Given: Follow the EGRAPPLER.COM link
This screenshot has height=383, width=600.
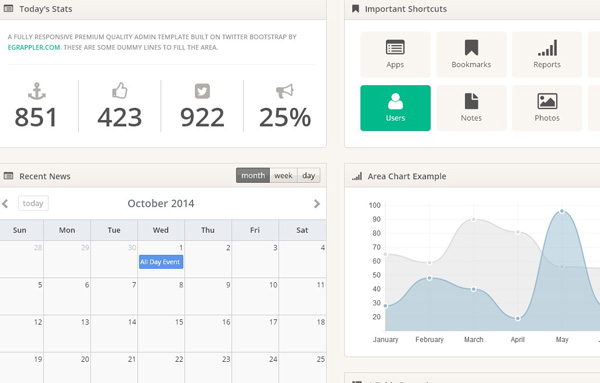Looking at the screenshot, I should 34,47.
